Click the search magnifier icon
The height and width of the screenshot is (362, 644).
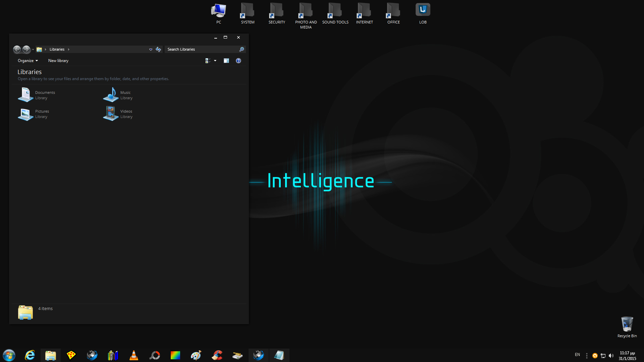pyautogui.click(x=241, y=49)
